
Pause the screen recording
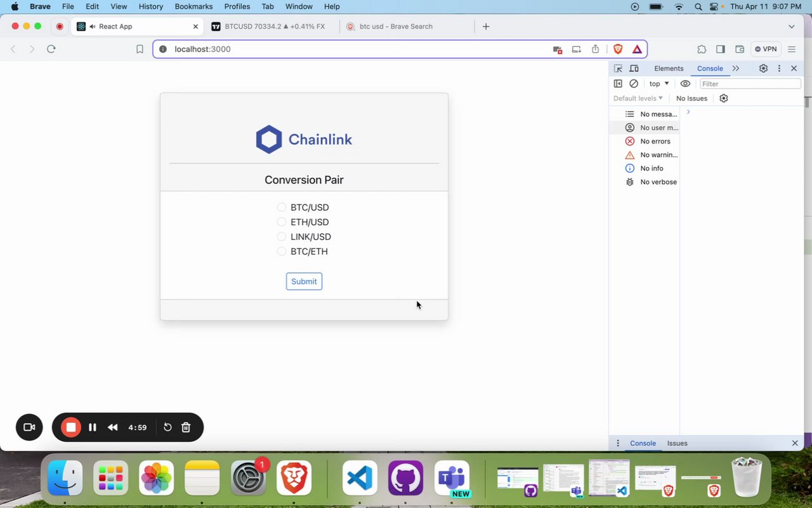click(93, 427)
